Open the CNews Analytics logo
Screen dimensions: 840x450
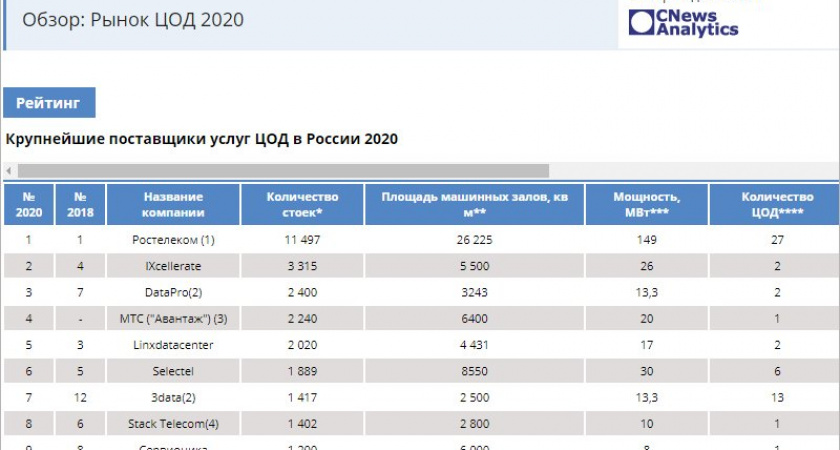coord(683,24)
